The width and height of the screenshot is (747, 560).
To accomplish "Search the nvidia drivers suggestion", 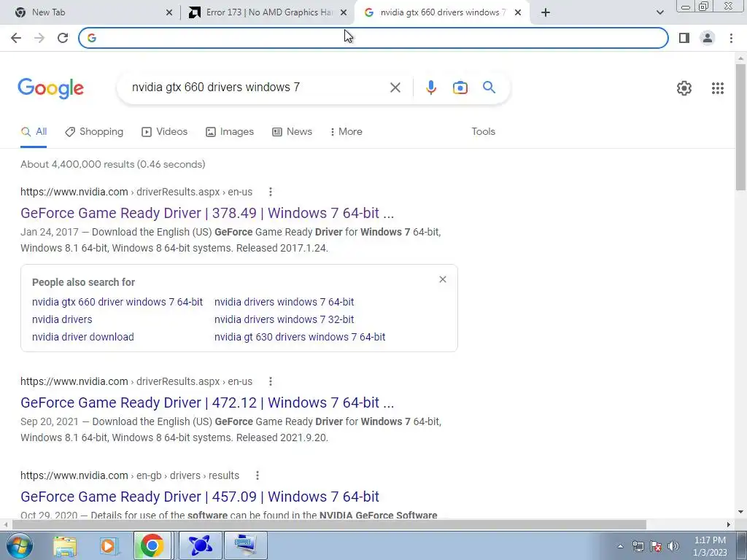I will [62, 319].
